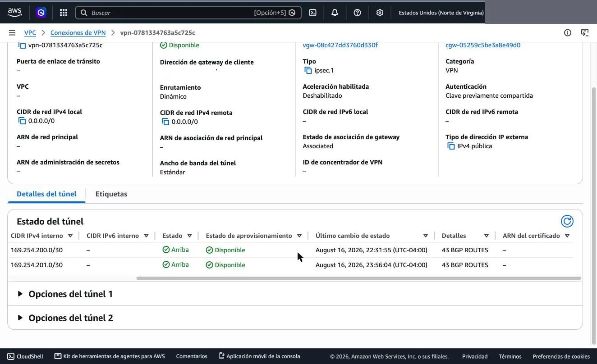
Task: Open the Amazon Q assistant icon
Action: point(41,13)
